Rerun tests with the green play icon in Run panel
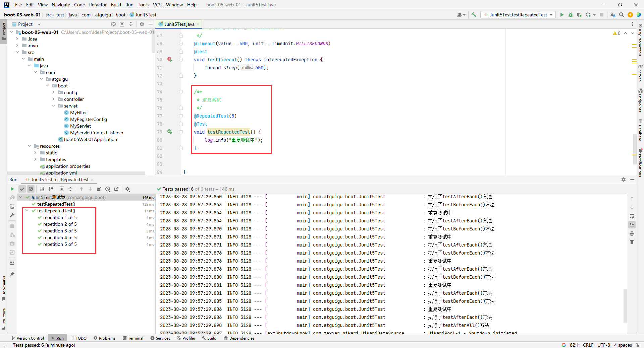 pyautogui.click(x=12, y=189)
